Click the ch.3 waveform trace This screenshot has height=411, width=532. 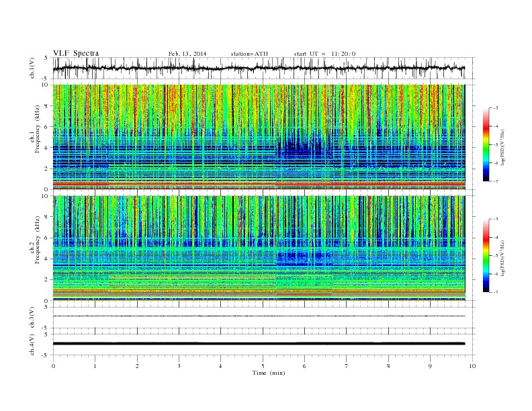[x=259, y=316]
